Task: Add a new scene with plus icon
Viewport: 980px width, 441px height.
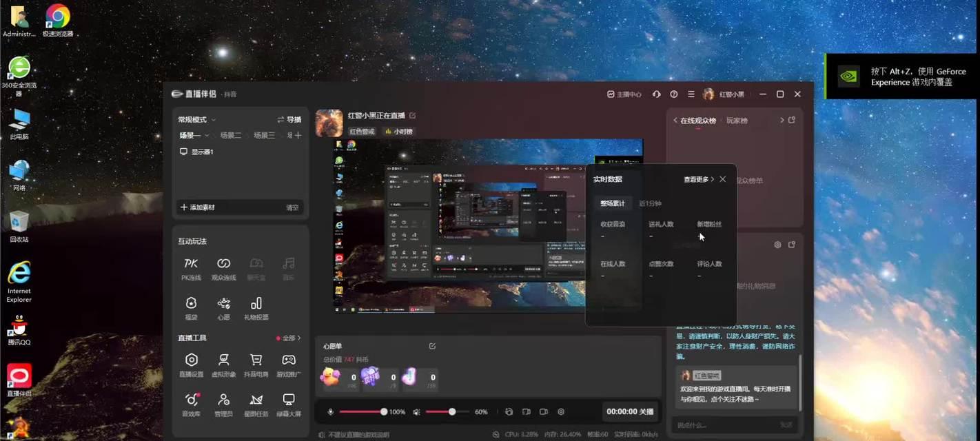Action: 298,136
